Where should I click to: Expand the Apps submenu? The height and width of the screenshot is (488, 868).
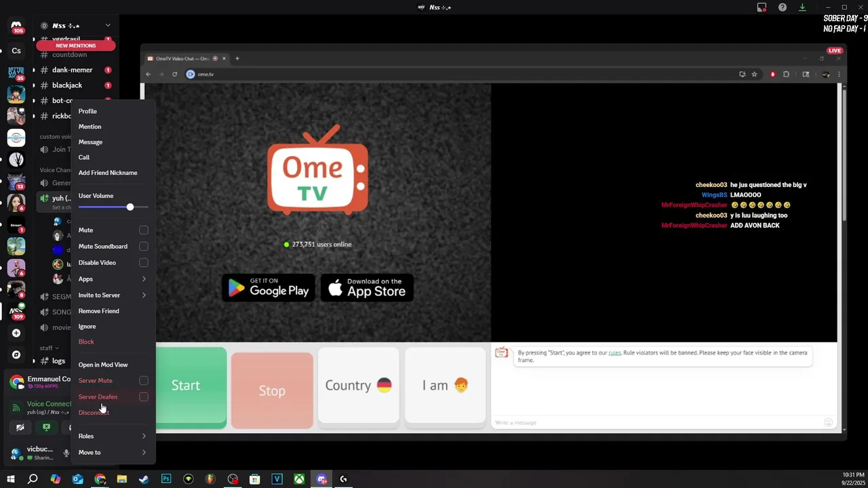point(113,279)
